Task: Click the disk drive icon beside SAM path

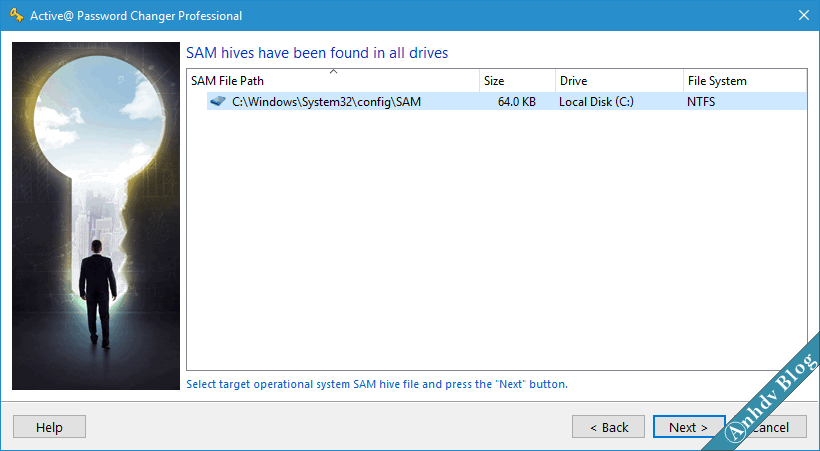Action: (x=218, y=101)
